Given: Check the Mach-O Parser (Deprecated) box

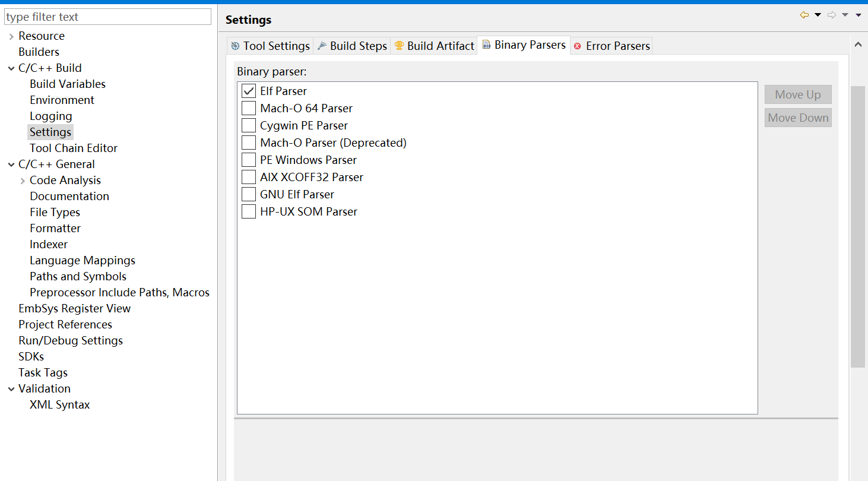Looking at the screenshot, I should click(x=249, y=143).
